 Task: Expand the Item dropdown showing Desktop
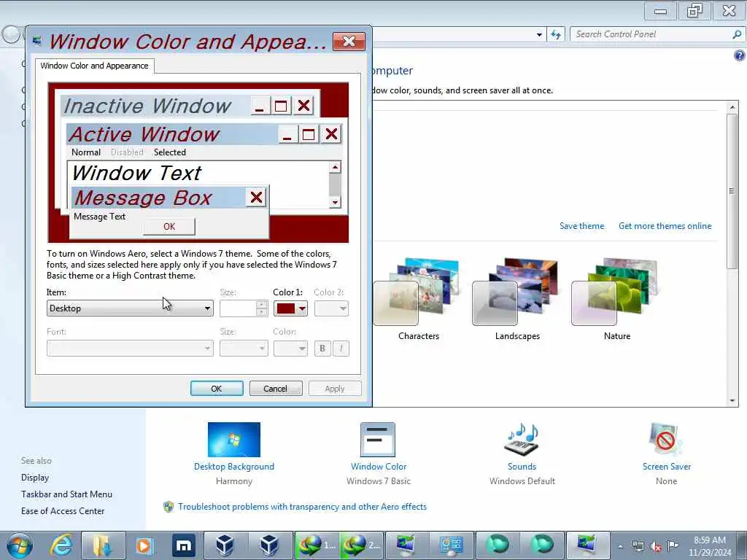pyautogui.click(x=130, y=308)
